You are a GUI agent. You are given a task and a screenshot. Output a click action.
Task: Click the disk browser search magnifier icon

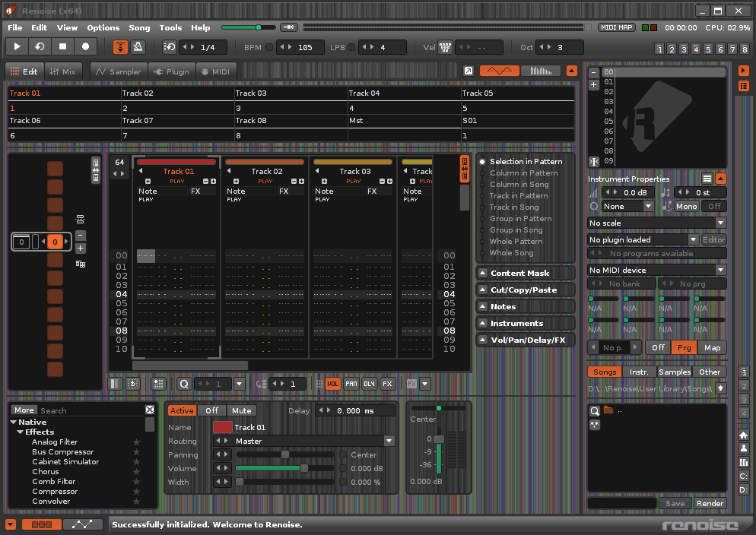tap(595, 411)
